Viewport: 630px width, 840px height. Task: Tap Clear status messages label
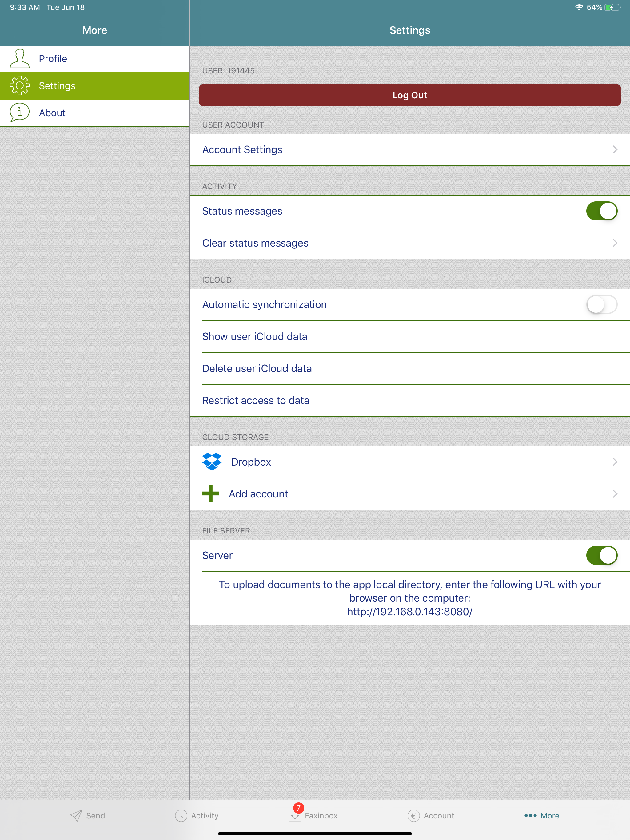pyautogui.click(x=255, y=243)
